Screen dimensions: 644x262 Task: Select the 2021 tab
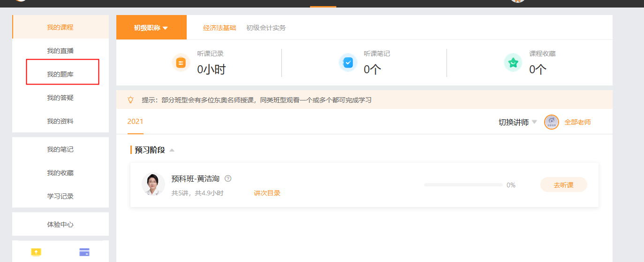(x=135, y=122)
